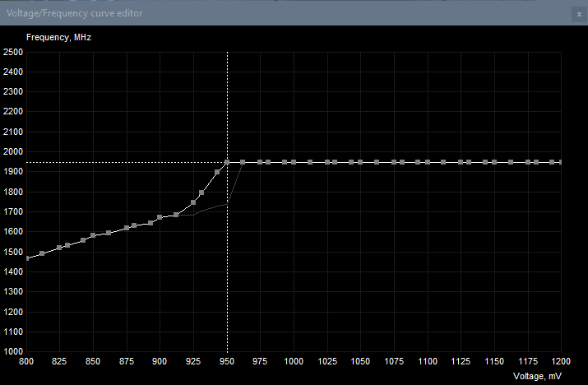The height and width of the screenshot is (385, 588).
Task: Click the '1000' frequency axis value at left
Action: (13, 351)
